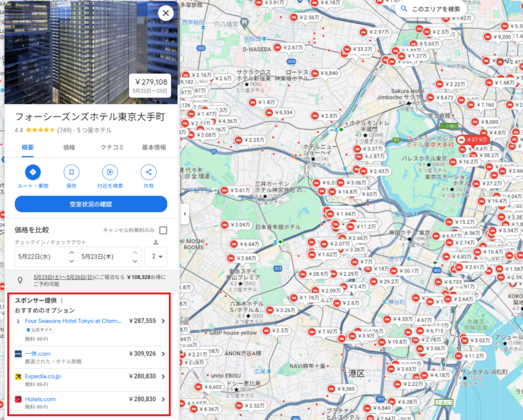The width and height of the screenshot is (523, 420).
Task: Click the 空室状況の確認 button
Action: [x=91, y=204]
